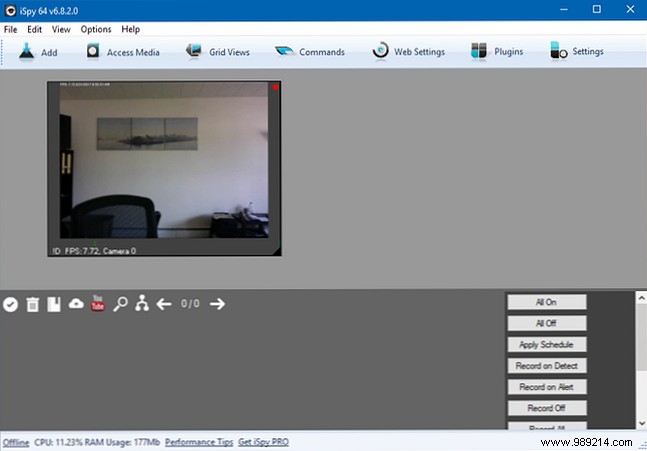Open the Plugins toolbar item
This screenshot has height=451, width=647.
pyautogui.click(x=497, y=52)
